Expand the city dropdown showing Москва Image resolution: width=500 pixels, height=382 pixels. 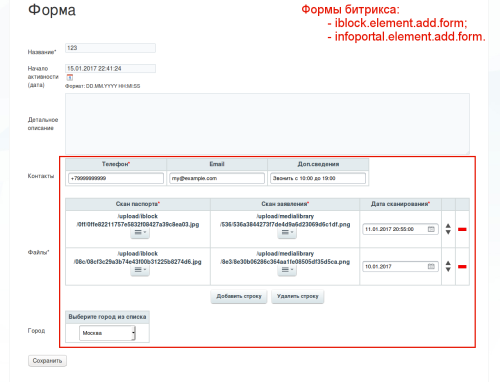point(107,333)
